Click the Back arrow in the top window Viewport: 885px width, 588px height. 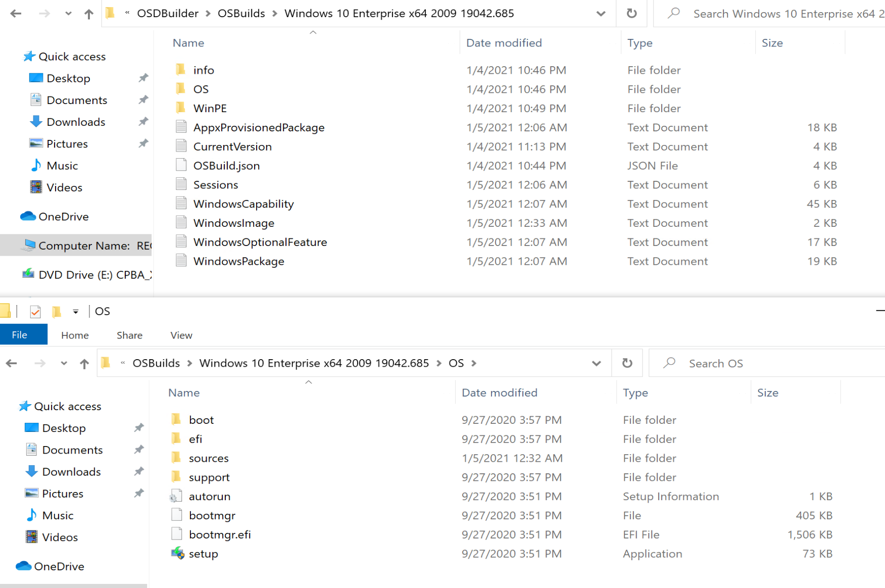pyautogui.click(x=16, y=14)
